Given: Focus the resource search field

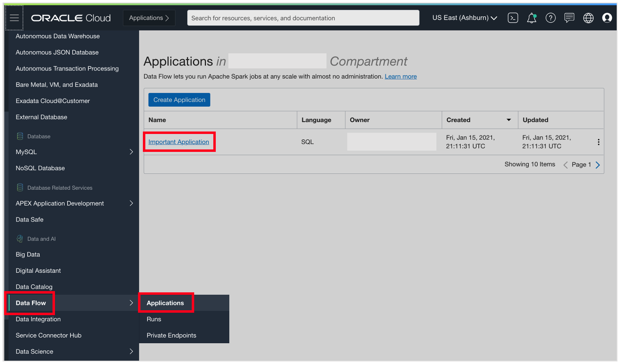Looking at the screenshot, I should coord(303,18).
